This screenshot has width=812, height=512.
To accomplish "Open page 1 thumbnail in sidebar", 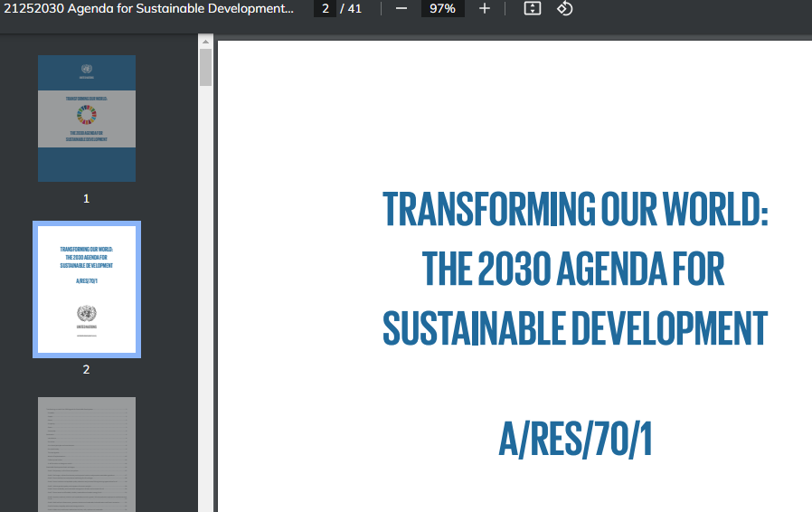I will tap(87, 119).
